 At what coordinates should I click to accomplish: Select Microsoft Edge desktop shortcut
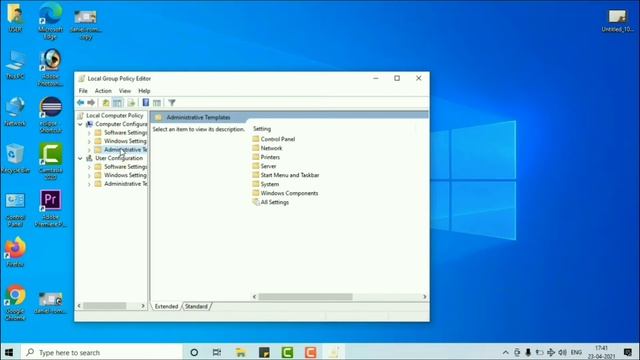click(50, 20)
